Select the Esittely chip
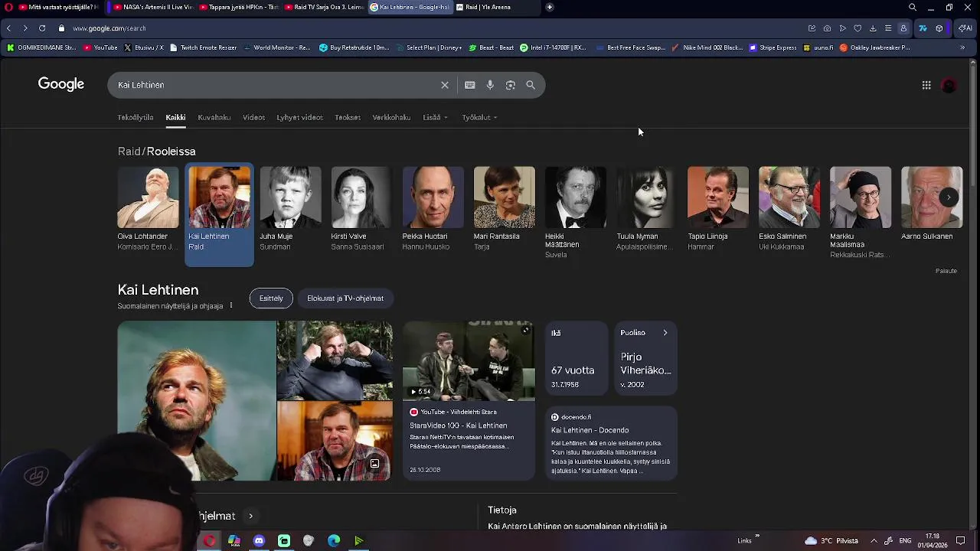980x551 pixels. pyautogui.click(x=271, y=298)
